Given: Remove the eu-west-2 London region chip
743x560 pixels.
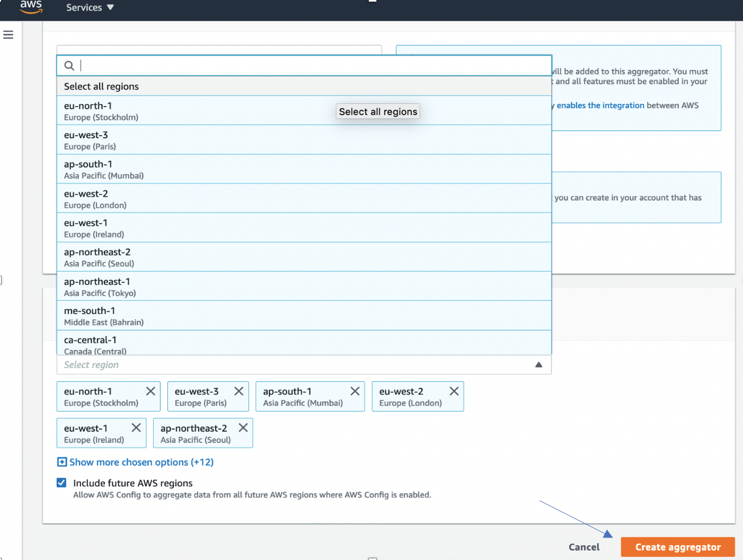Looking at the screenshot, I should click(x=454, y=391).
